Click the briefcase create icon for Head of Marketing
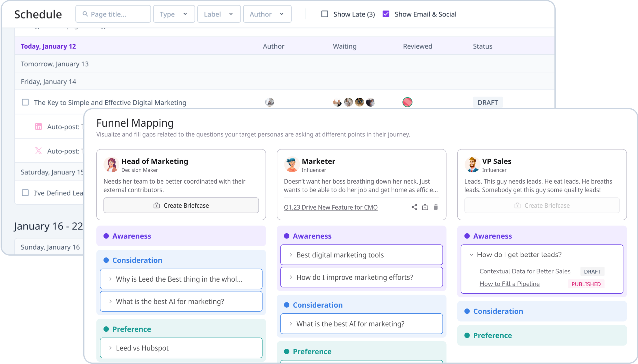Screen dimensions: 638x364 pos(156,205)
